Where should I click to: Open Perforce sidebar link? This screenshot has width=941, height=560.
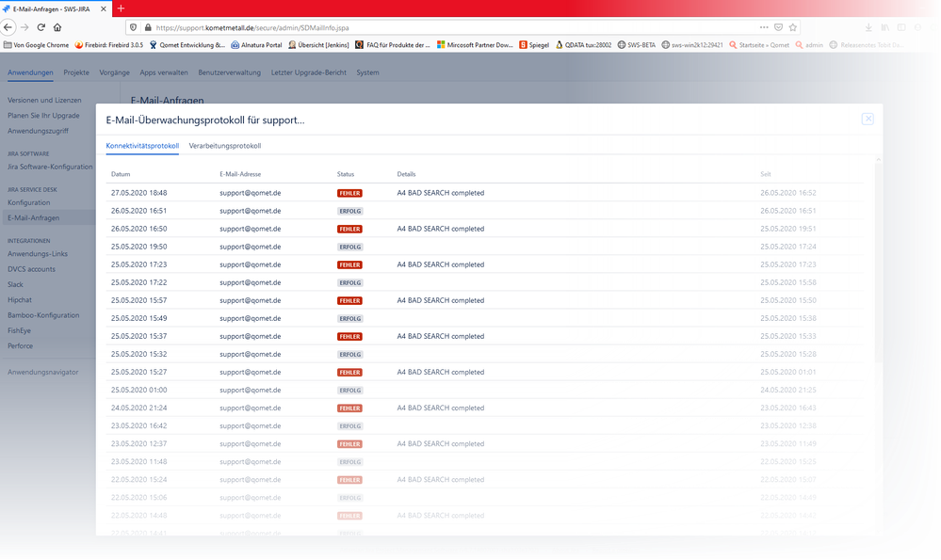(21, 346)
